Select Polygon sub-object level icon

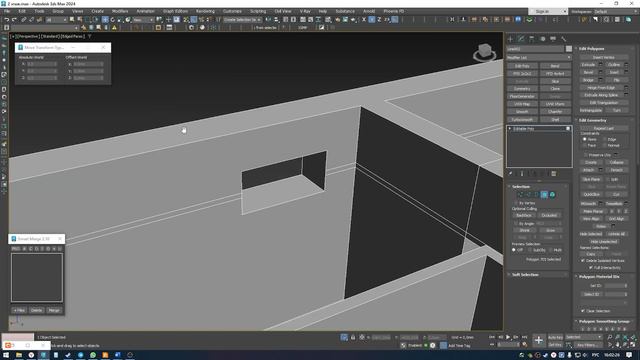[544, 195]
